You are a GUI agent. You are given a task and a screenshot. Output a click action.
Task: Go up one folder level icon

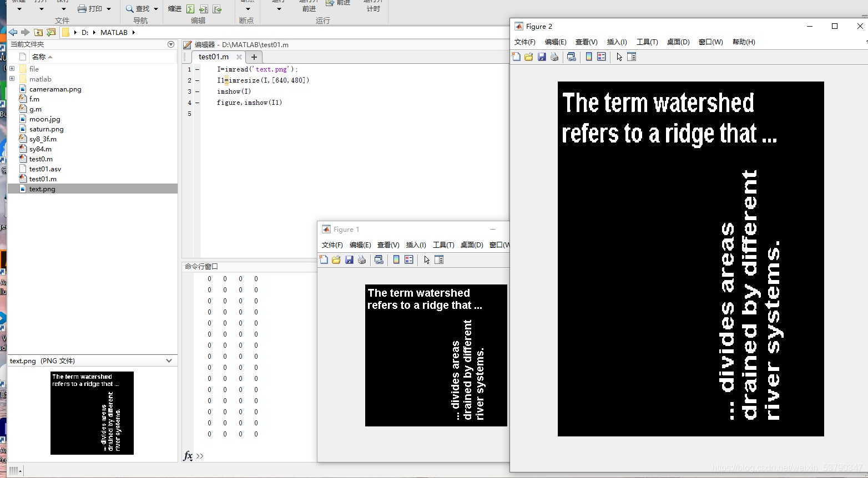click(38, 32)
